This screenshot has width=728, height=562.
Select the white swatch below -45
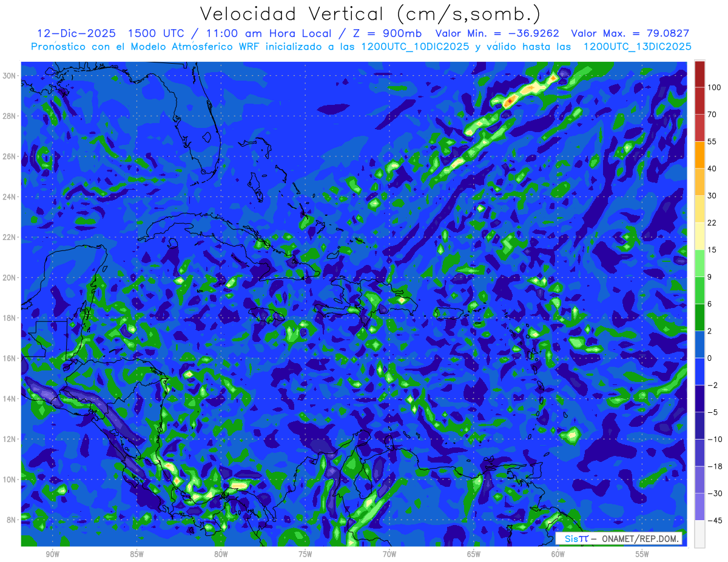coord(699,533)
